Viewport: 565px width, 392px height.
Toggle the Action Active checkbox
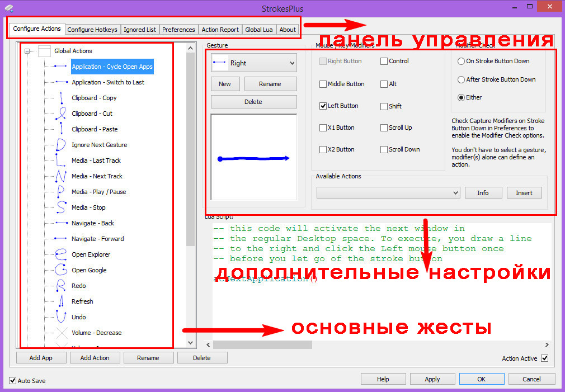[x=545, y=358]
